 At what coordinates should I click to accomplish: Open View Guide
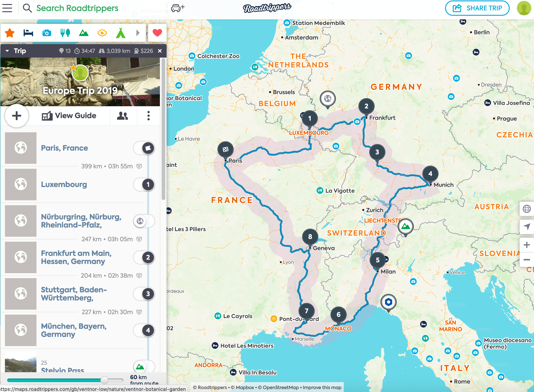pyautogui.click(x=69, y=116)
